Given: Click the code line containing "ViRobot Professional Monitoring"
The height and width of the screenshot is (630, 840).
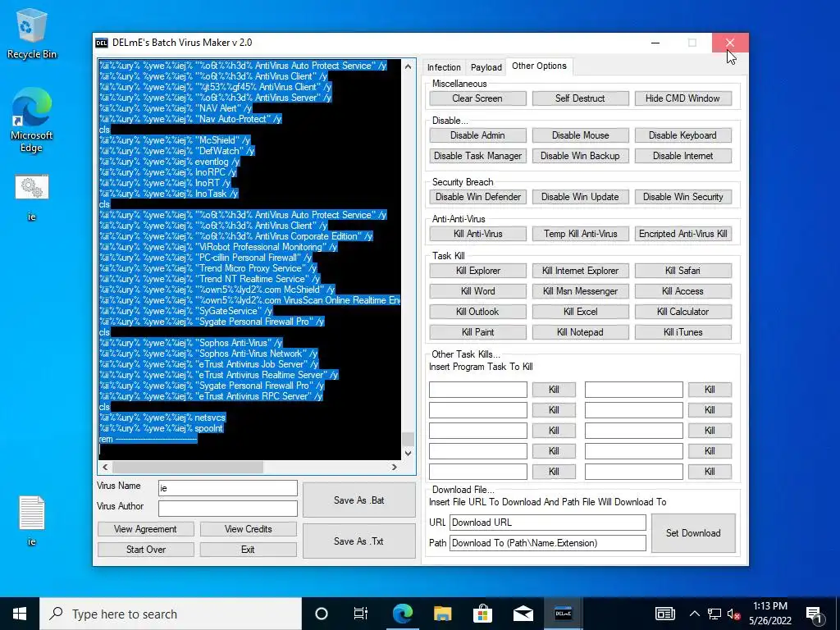Looking at the screenshot, I should (x=218, y=247).
